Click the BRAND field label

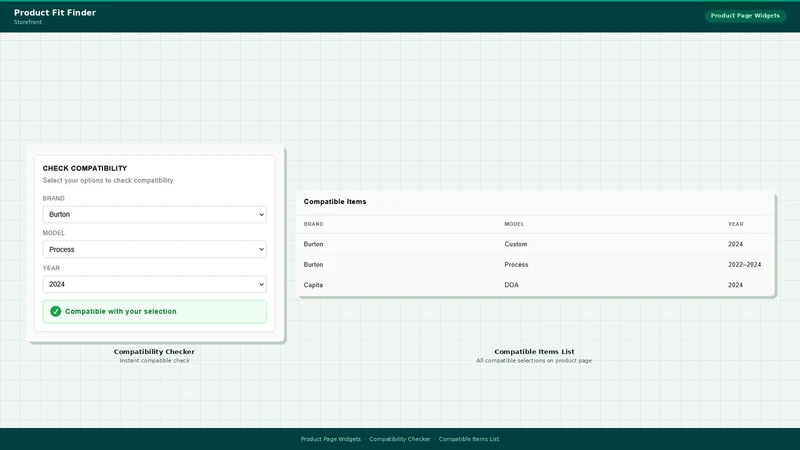tap(54, 198)
